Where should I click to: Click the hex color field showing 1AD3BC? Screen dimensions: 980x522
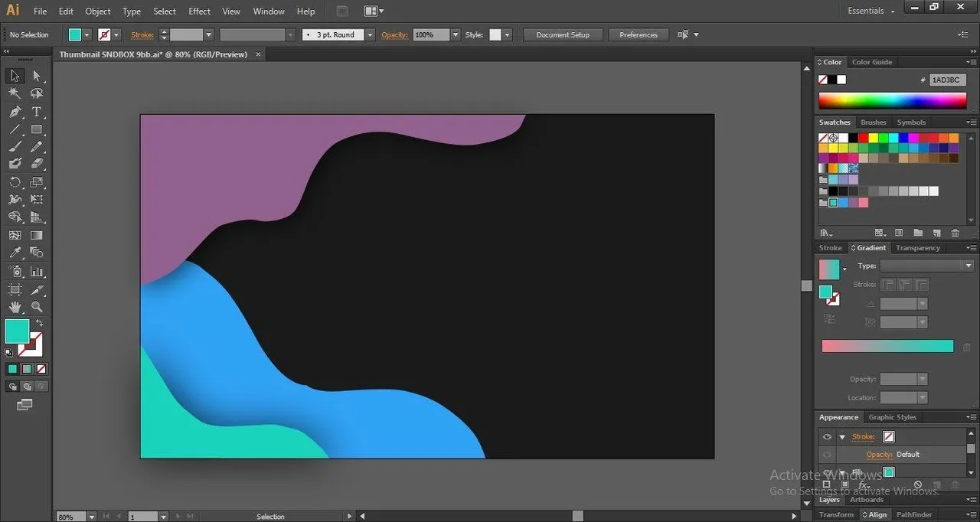pyautogui.click(x=948, y=80)
